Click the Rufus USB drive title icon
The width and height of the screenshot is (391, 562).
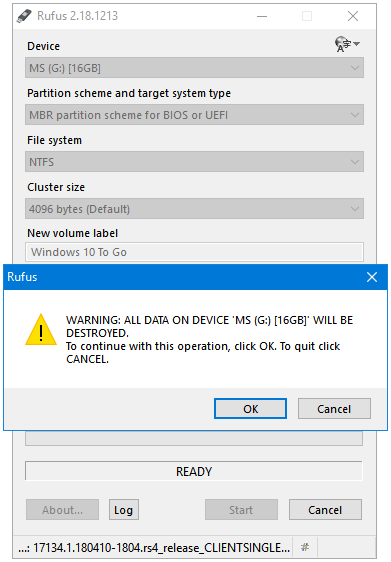coord(24,16)
